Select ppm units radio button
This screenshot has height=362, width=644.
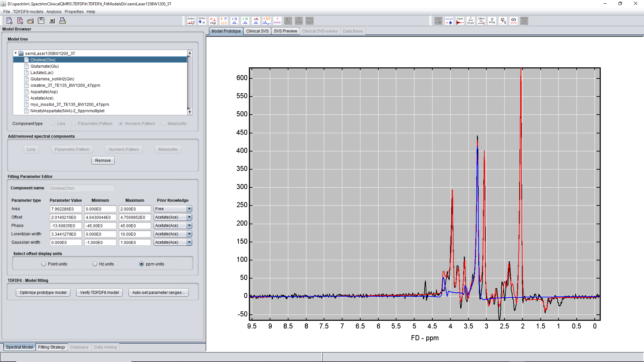pyautogui.click(x=142, y=264)
